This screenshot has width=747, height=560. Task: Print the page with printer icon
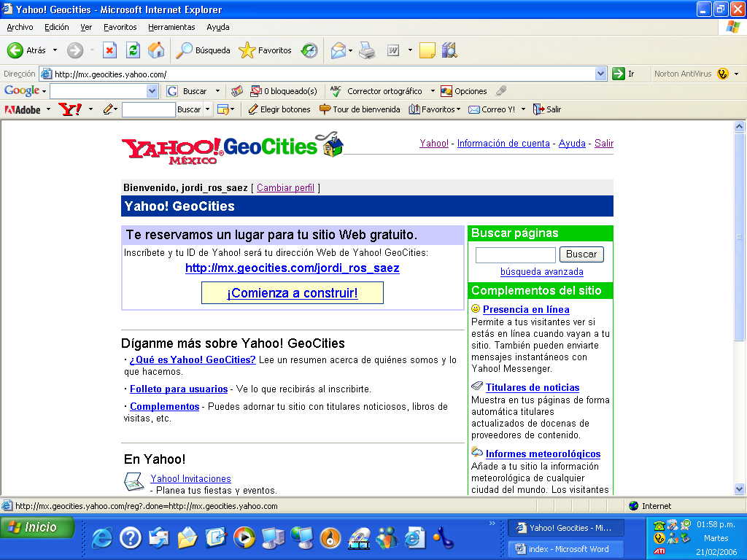tap(367, 50)
